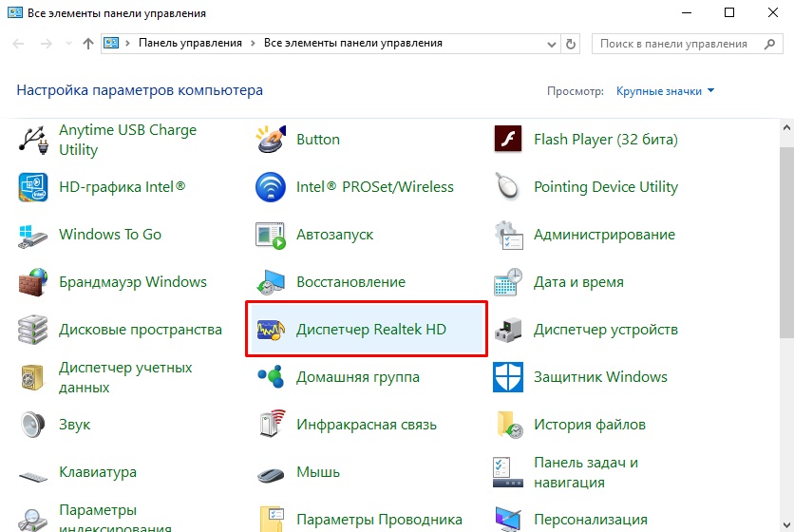Open Intel PROSet/Wireless icon
Viewport: 794px width, 532px height.
[x=271, y=187]
